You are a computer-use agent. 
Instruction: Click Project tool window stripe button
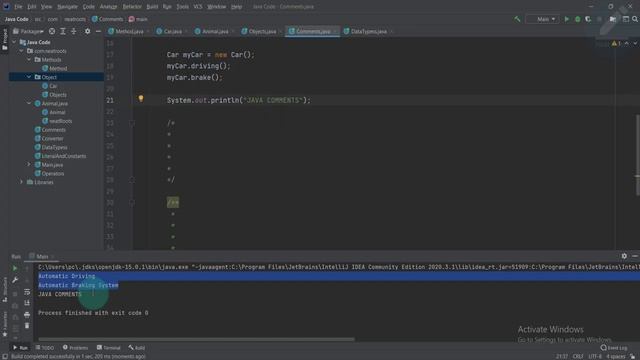point(4,40)
